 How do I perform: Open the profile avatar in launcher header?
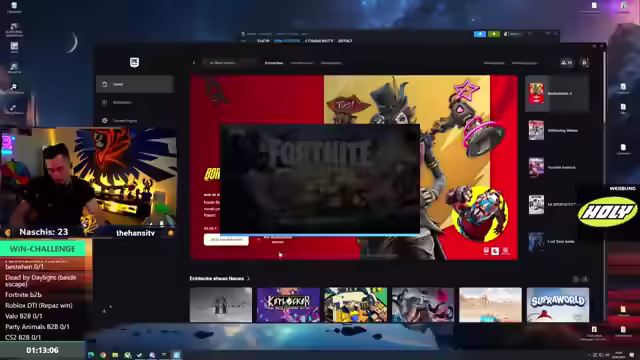584,62
